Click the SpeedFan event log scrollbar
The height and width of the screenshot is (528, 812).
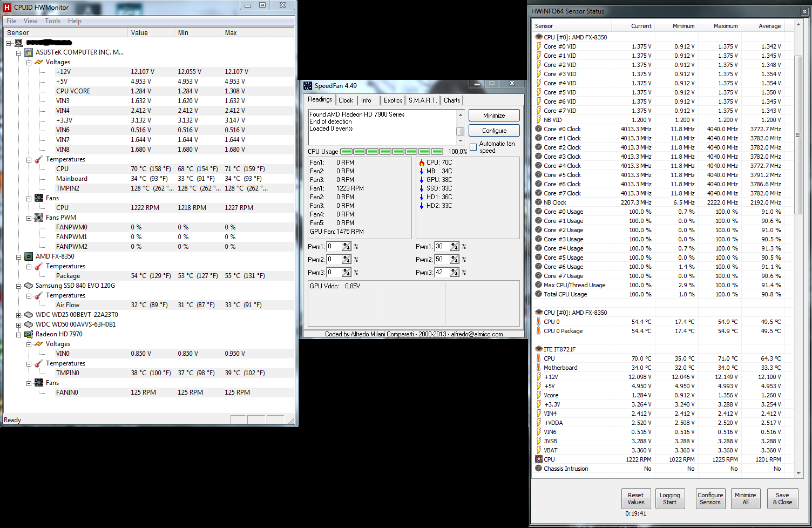pos(461,127)
